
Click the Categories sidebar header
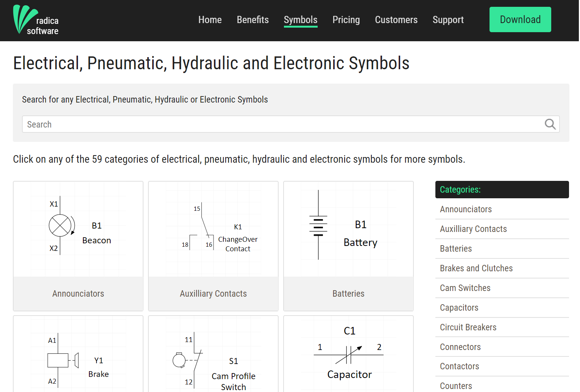click(502, 190)
